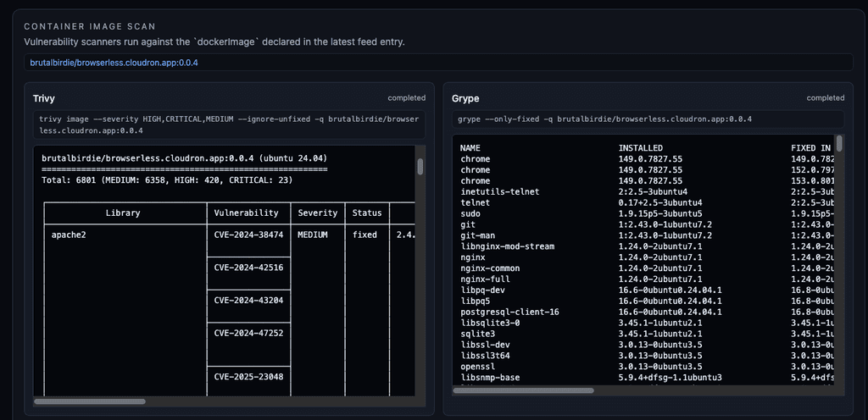
Task: Select CVE-2024-38474 in Trivy table
Action: coord(248,235)
